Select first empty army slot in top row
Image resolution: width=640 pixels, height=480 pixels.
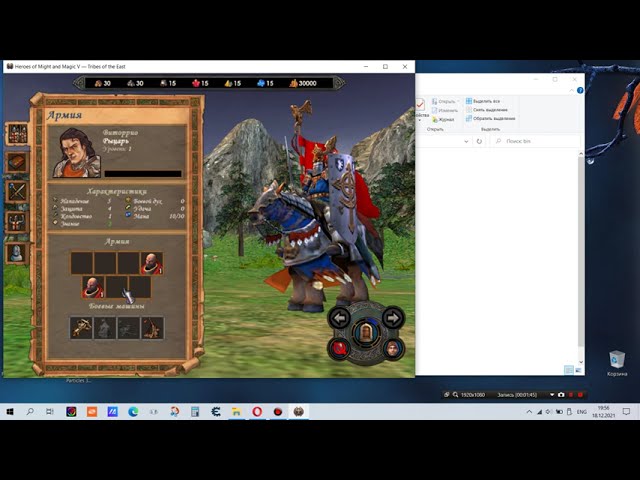(82, 263)
